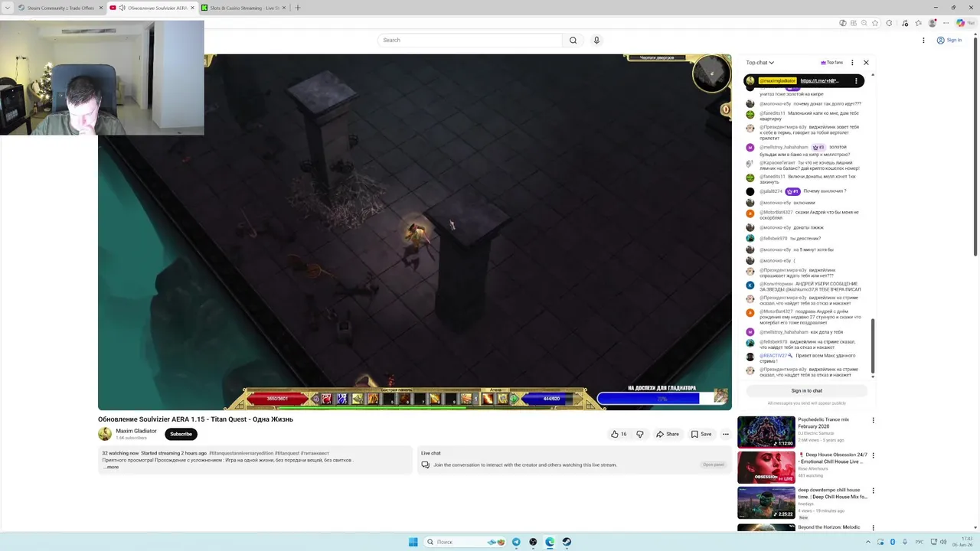Open the live chat options menu
980x551 pixels.
(x=852, y=63)
